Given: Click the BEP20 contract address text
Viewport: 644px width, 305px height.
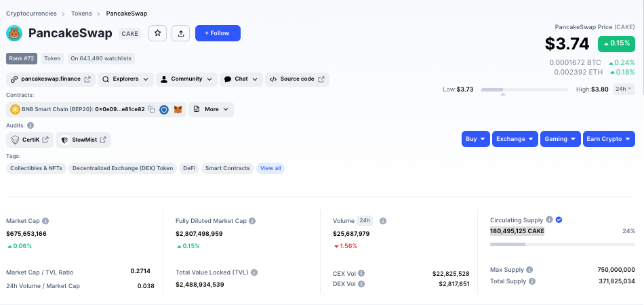Looking at the screenshot, I should pos(120,109).
